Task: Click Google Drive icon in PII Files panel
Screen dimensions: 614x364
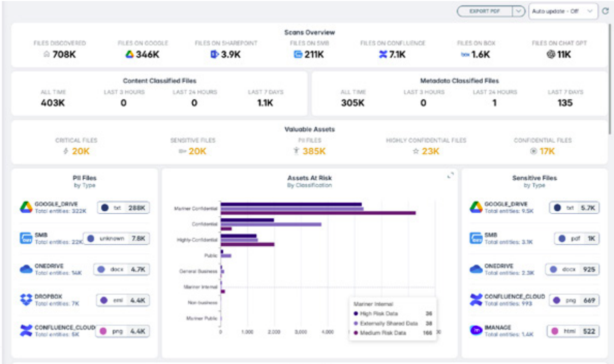Action: 26,207
